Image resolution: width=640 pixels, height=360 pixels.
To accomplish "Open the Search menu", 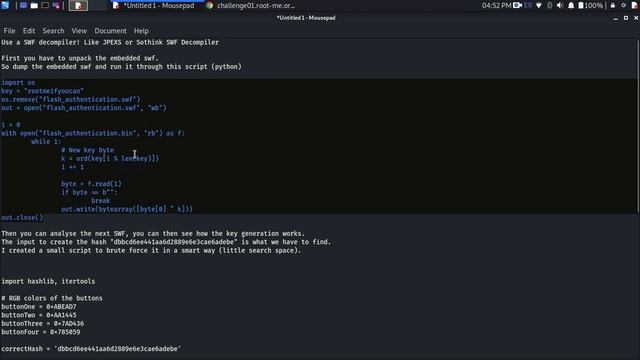I will (53, 31).
